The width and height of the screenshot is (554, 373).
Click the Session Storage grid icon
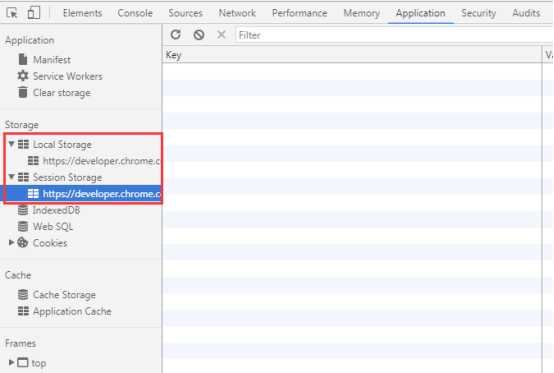tap(24, 177)
